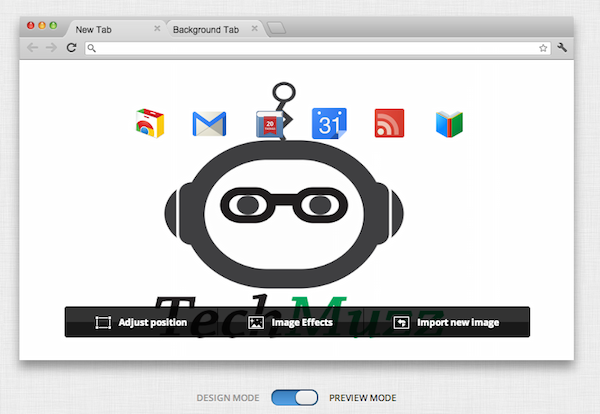
Task: Close the New Tab tab
Action: pos(157,28)
